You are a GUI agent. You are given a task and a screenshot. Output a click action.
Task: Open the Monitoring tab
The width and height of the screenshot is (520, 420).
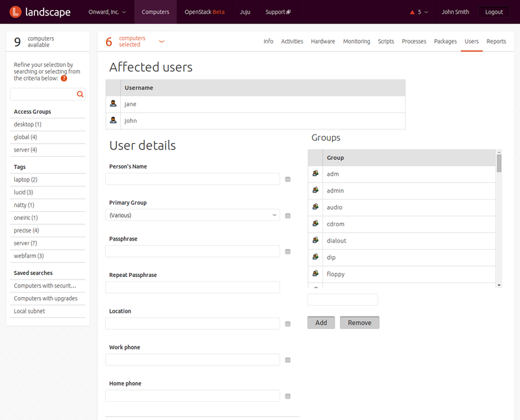(356, 42)
